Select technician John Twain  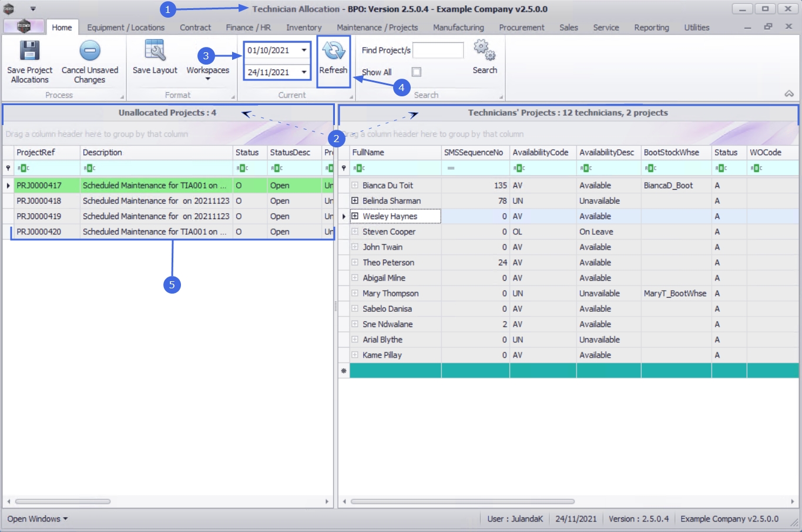[x=382, y=247]
